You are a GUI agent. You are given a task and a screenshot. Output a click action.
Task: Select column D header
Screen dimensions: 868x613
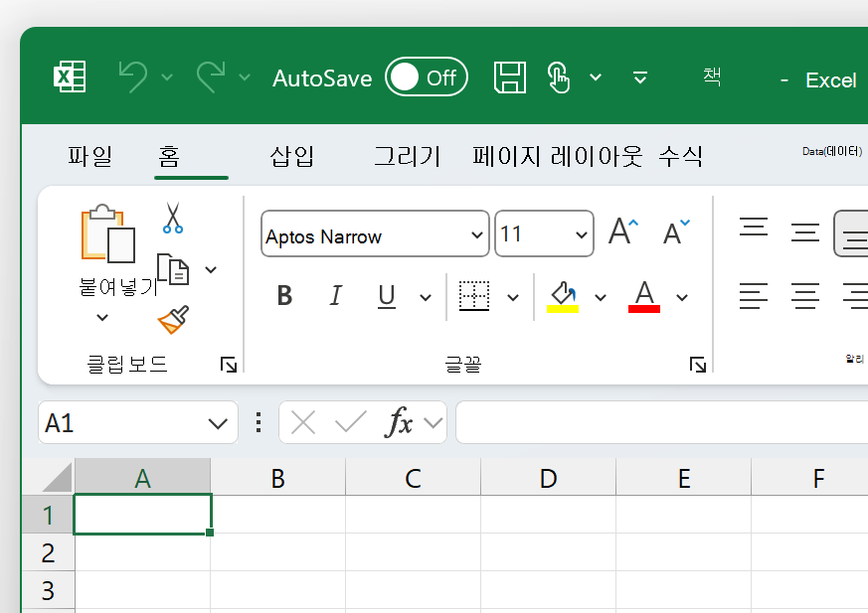point(548,477)
